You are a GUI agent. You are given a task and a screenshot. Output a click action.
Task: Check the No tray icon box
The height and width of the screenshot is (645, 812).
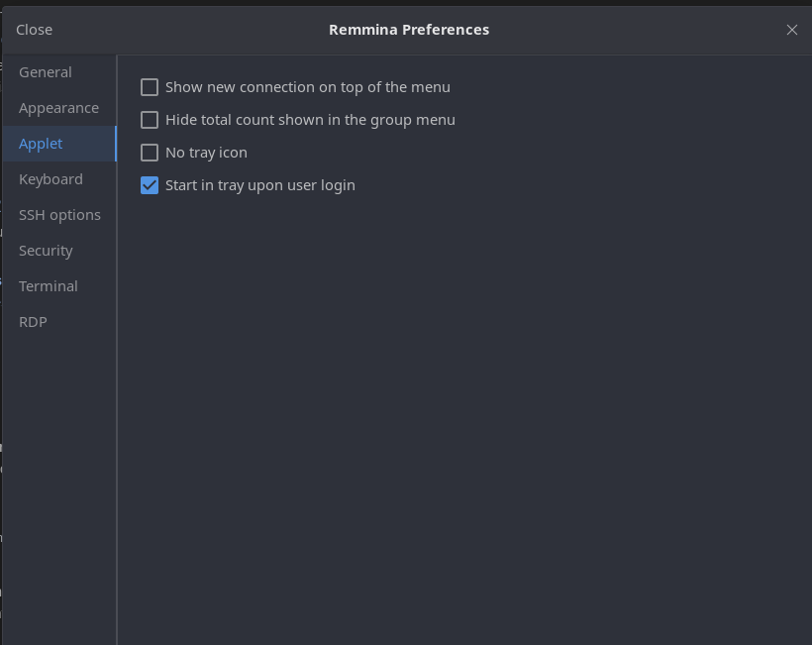pyautogui.click(x=150, y=153)
